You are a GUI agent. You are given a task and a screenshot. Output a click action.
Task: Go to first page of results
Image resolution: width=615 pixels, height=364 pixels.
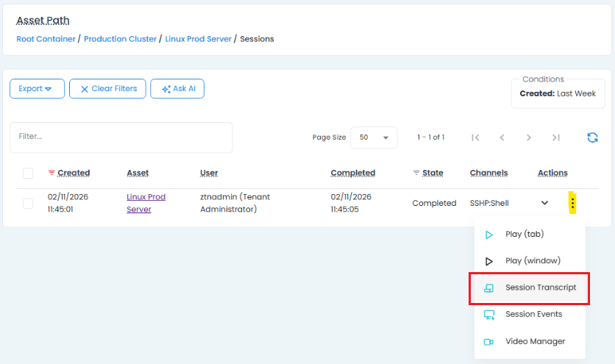click(x=475, y=138)
